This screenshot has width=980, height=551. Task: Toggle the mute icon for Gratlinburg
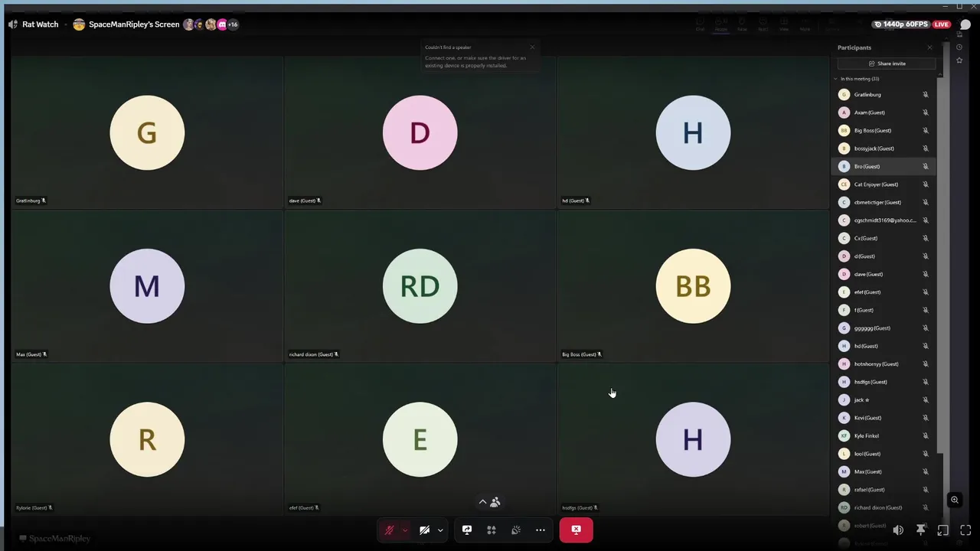click(x=925, y=95)
